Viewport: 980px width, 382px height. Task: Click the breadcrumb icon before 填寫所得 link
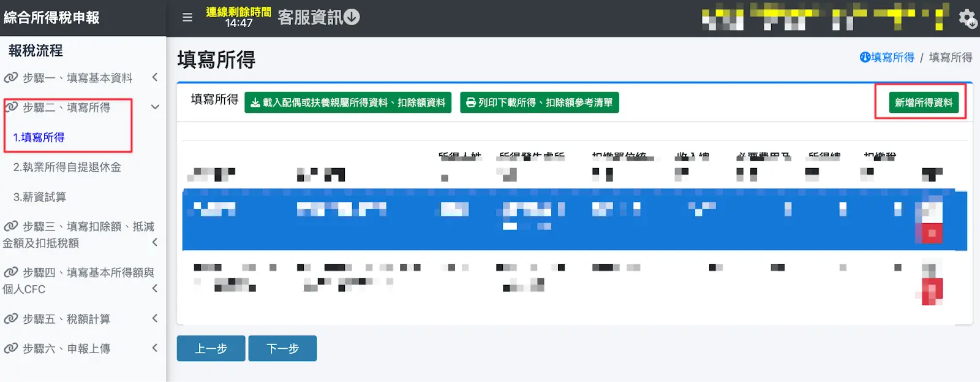[x=865, y=57]
